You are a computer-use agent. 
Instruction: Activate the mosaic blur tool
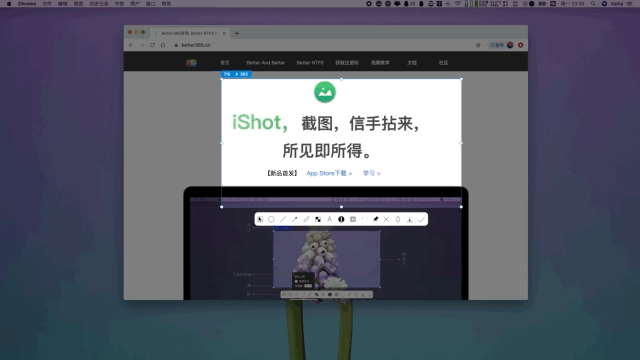pyautogui.click(x=318, y=219)
